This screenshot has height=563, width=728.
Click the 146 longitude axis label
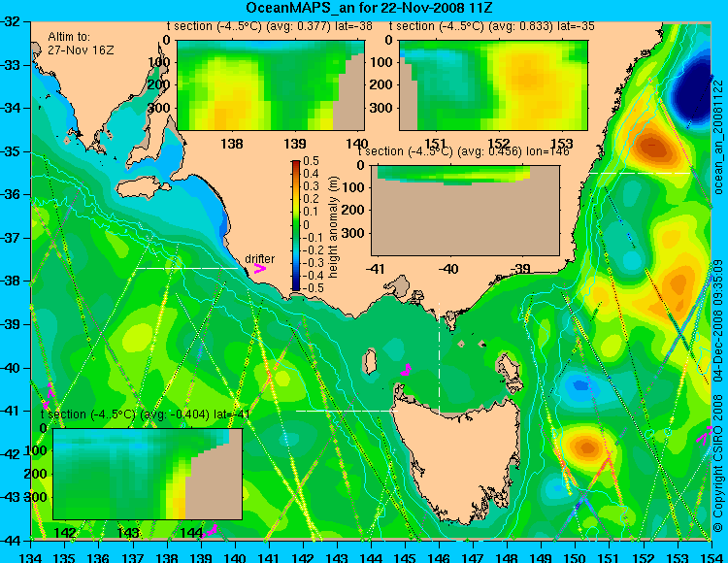point(439,557)
